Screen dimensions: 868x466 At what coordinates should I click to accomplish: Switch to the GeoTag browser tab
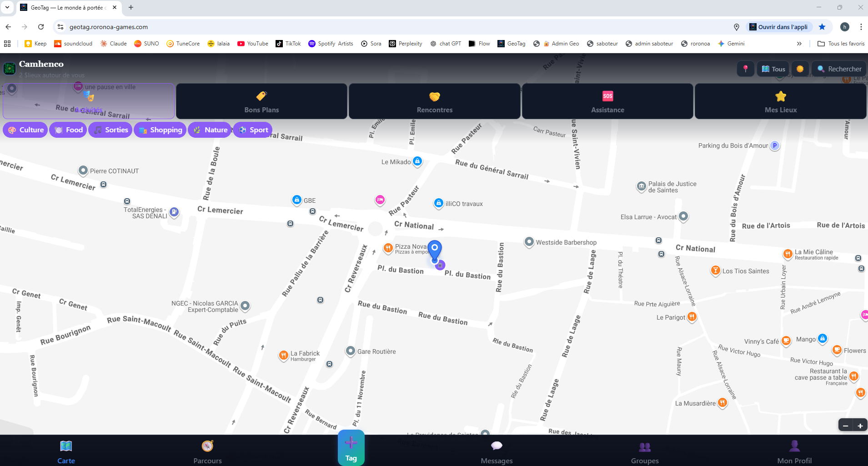[64, 7]
